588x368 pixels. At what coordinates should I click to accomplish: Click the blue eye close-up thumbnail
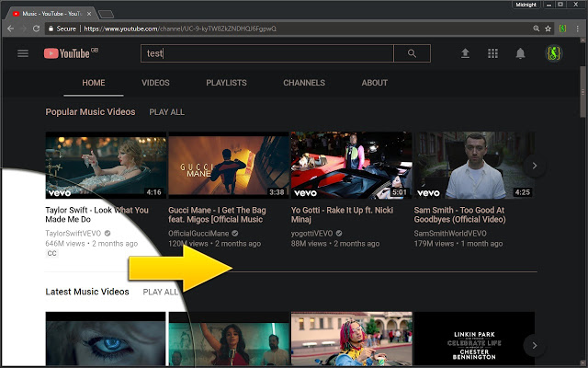click(x=106, y=339)
